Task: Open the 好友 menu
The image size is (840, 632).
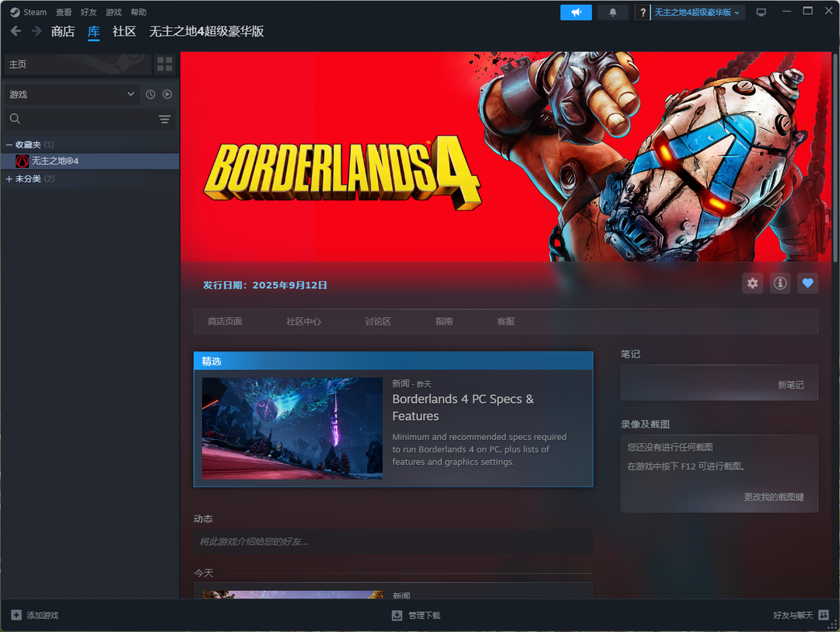Action: coord(89,12)
